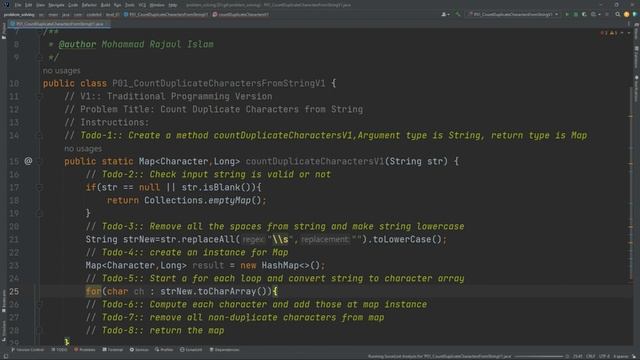Click the tool window quick access icon bottom-left
The width and height of the screenshot is (640, 360).
click(6, 356)
